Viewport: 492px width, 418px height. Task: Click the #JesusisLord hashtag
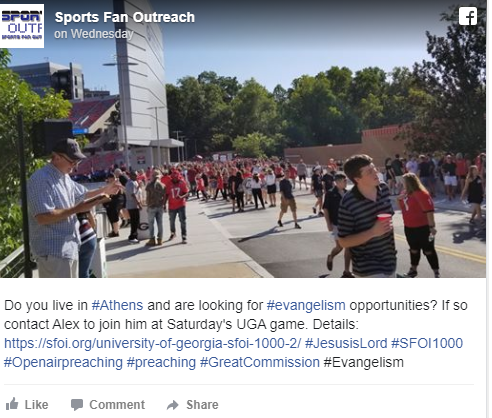click(x=346, y=343)
